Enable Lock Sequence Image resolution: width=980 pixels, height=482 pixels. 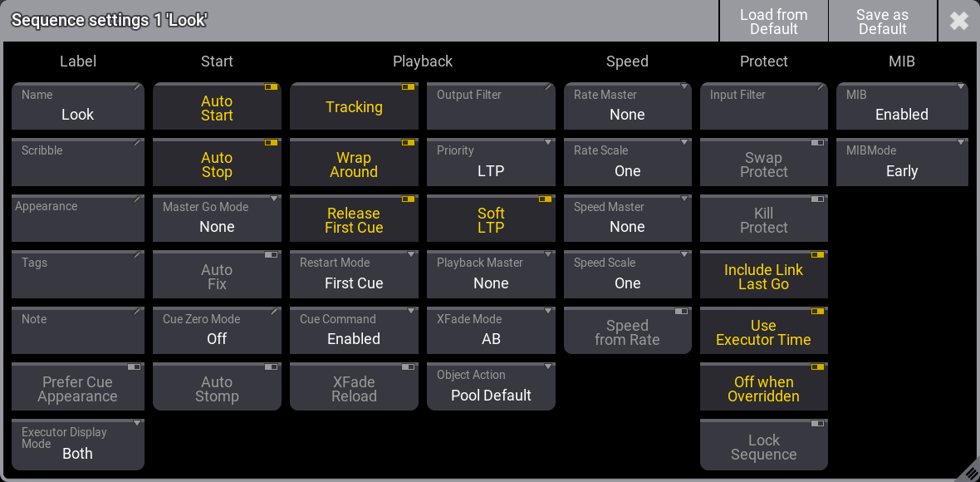763,447
